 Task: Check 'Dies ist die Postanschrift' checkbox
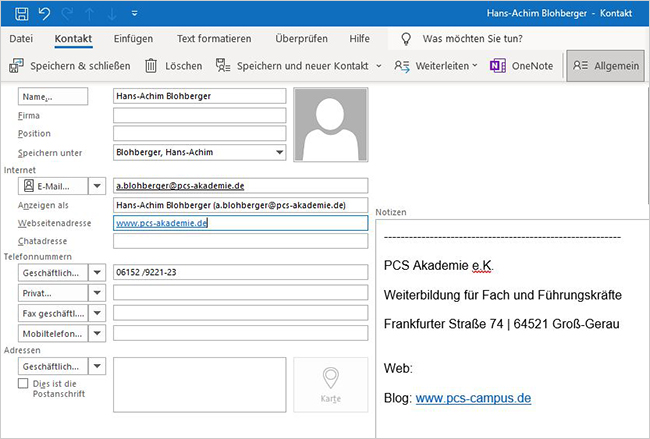[x=23, y=383]
